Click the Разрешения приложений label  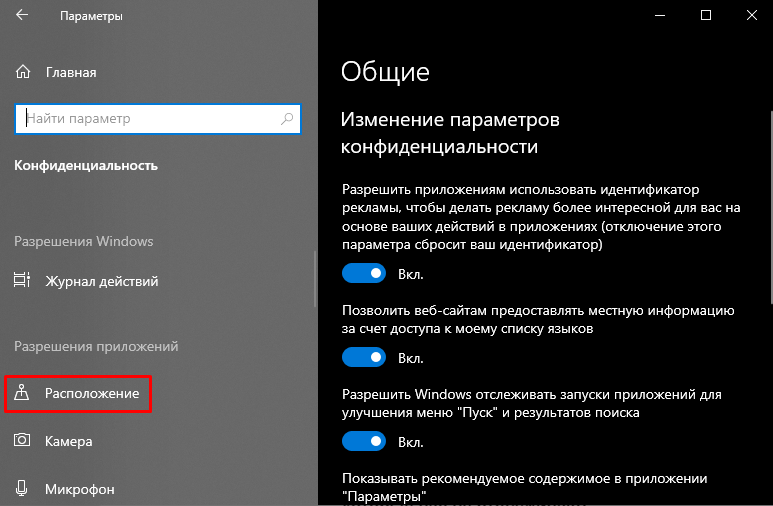pyautogui.click(x=96, y=346)
